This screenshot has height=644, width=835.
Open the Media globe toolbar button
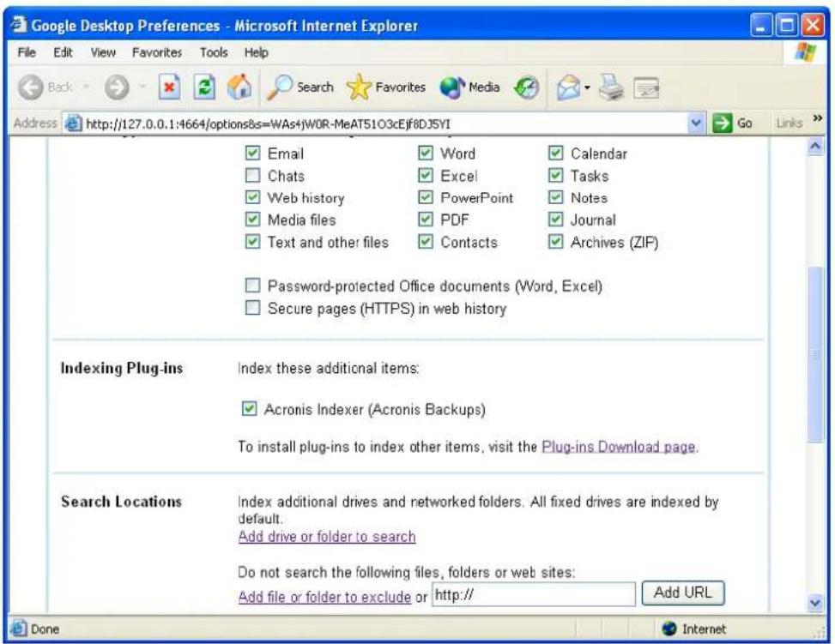469,87
